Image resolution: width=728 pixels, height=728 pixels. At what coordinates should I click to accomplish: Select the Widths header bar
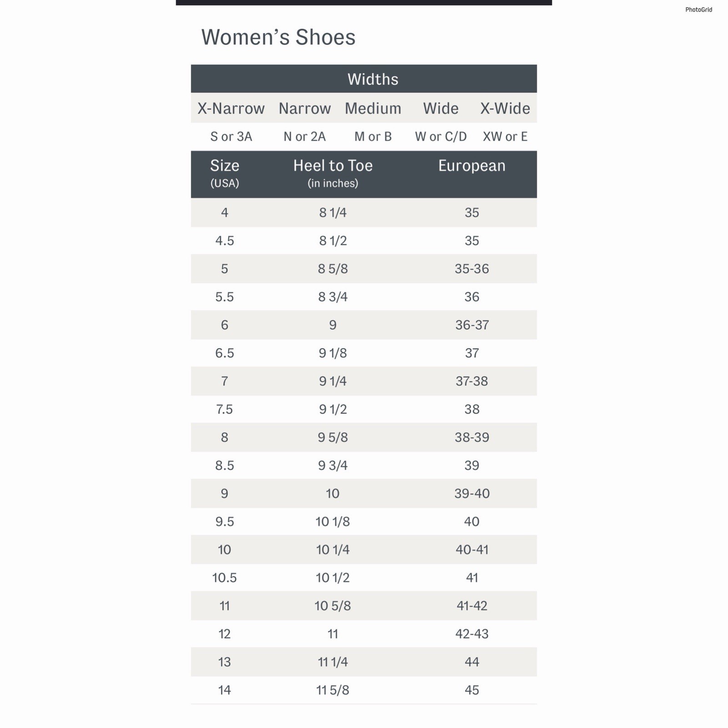pos(364,79)
